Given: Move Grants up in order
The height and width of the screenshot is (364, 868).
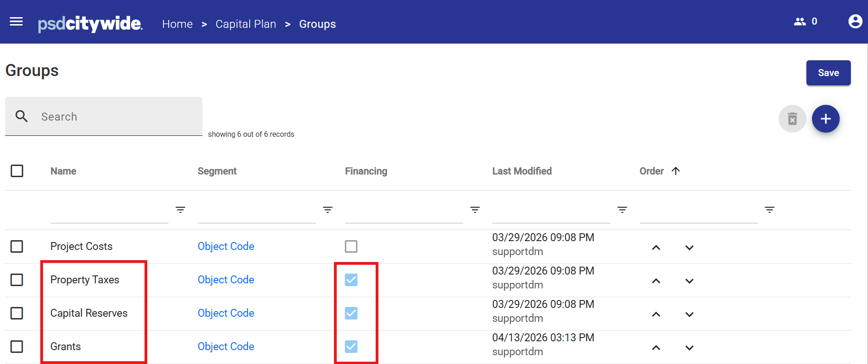Looking at the screenshot, I should [x=656, y=348].
